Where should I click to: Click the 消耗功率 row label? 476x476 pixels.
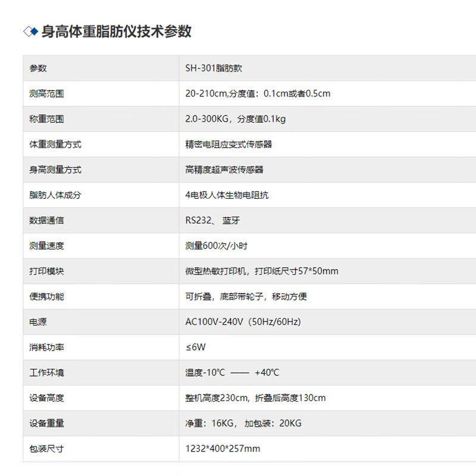(x=46, y=347)
